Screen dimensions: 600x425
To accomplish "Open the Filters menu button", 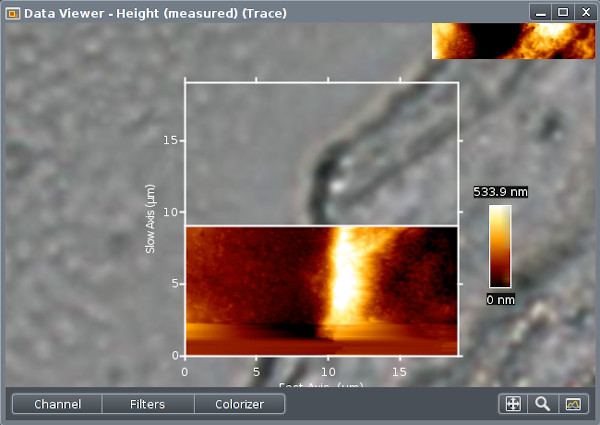I will point(148,404).
